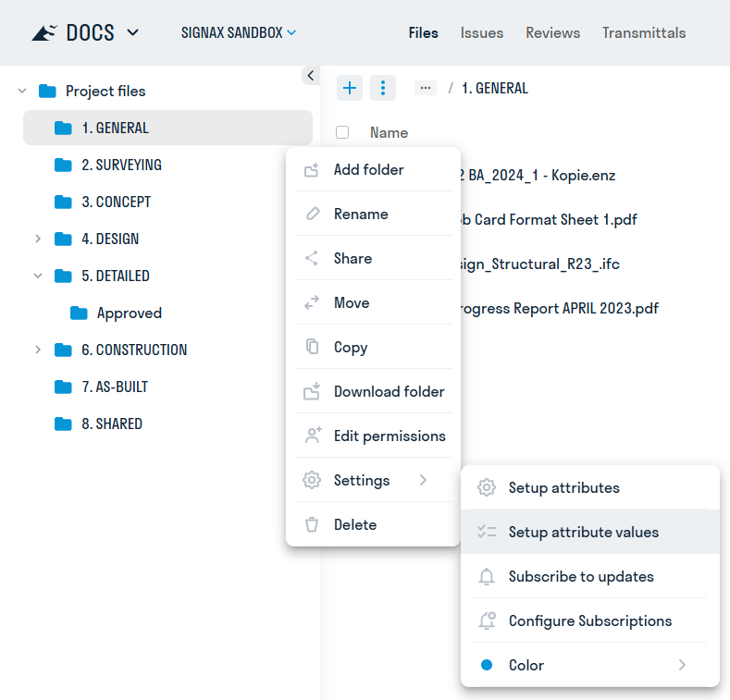This screenshot has height=700, width=730.
Task: Click the Subscribe bell icon
Action: coord(487,576)
